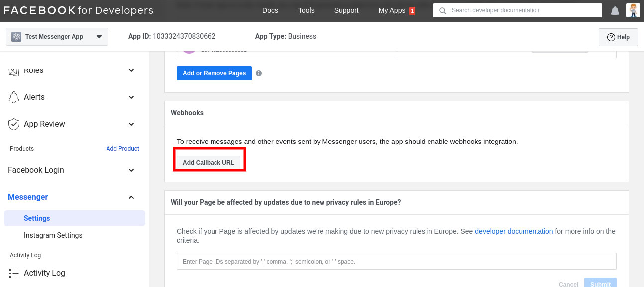Click the Roles icon in sidebar
644x287 pixels.
point(14,71)
